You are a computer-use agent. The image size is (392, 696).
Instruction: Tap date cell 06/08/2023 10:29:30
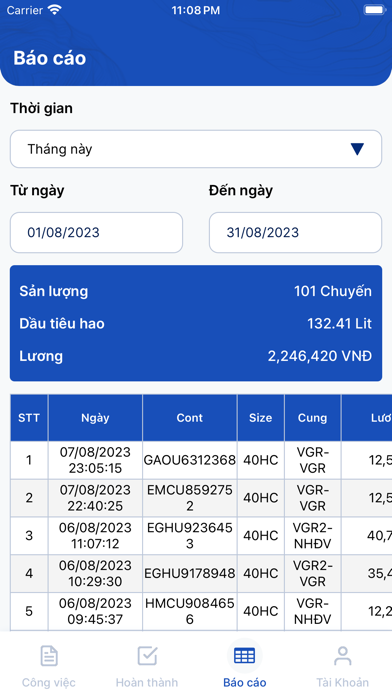click(x=95, y=573)
